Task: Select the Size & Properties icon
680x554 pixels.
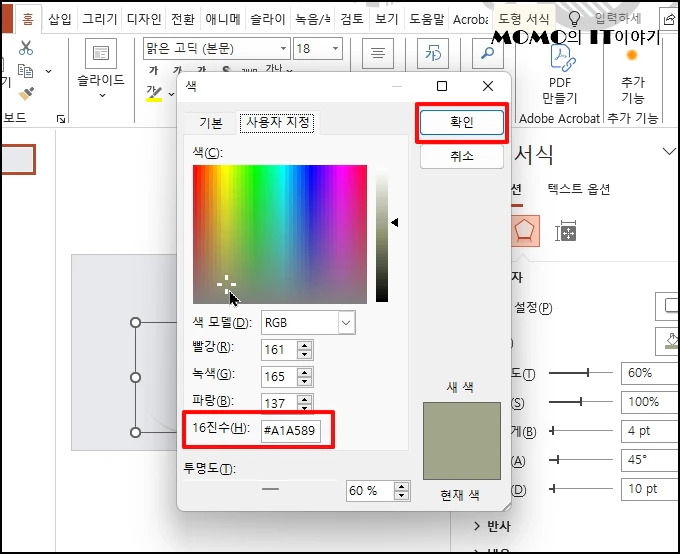Action: [x=566, y=232]
